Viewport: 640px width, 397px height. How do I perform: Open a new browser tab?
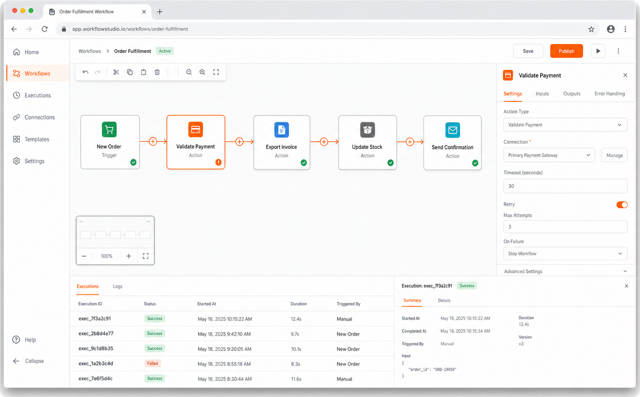point(160,12)
